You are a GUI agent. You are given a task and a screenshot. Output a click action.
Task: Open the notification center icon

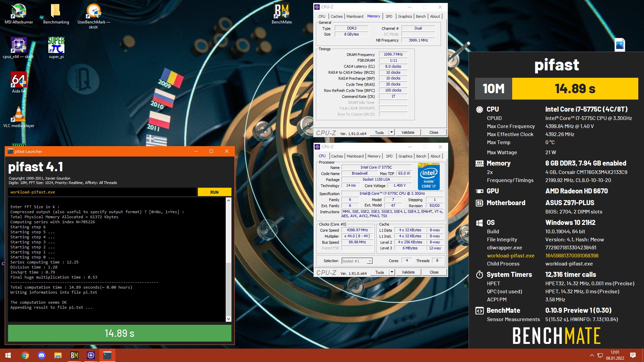coord(633,355)
